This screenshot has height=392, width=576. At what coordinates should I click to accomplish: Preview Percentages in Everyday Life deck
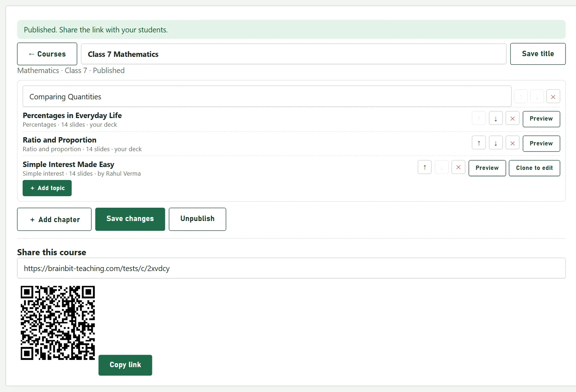[x=541, y=119]
